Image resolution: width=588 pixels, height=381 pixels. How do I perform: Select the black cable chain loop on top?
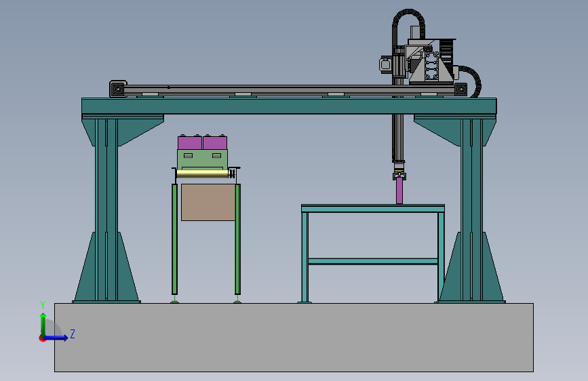tap(408, 23)
